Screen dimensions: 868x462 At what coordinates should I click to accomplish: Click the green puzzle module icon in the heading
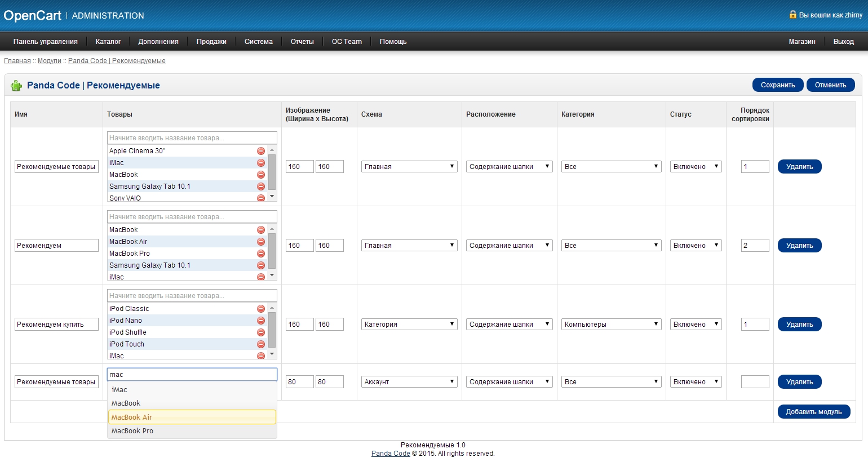(16, 86)
